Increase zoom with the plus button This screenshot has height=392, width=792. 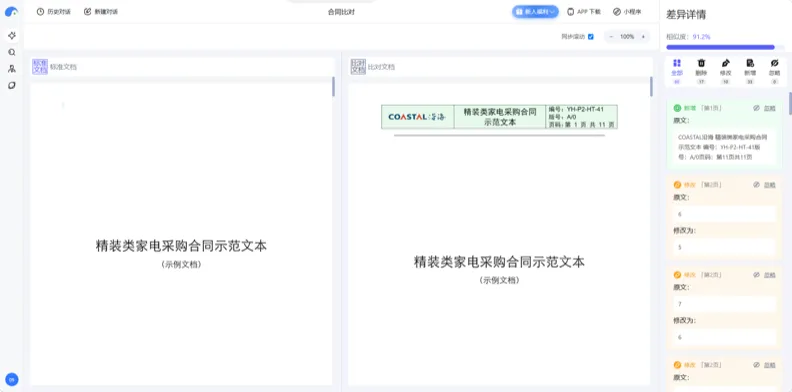(643, 37)
